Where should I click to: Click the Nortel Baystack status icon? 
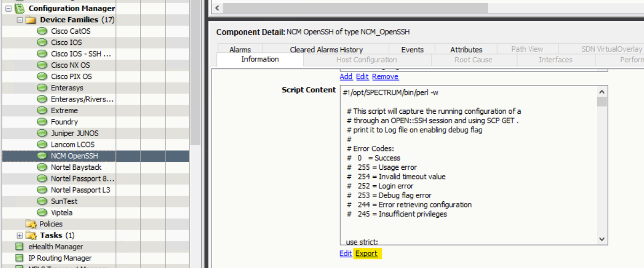pos(42,167)
